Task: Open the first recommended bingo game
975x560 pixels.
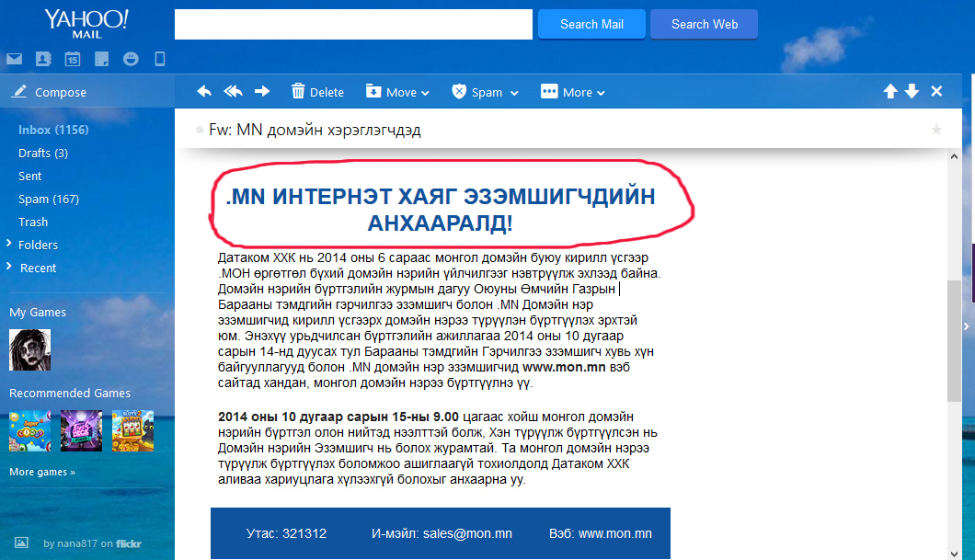Action: (x=29, y=430)
